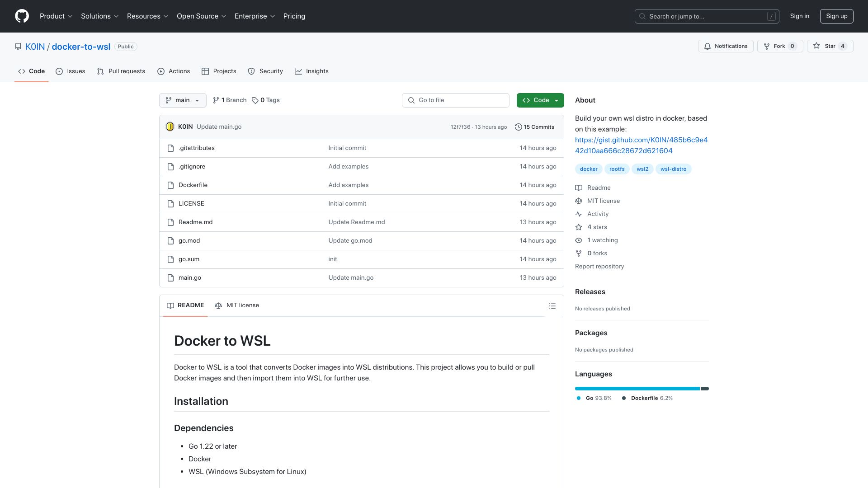
Task: Fork the repository using Fork button
Action: (780, 46)
